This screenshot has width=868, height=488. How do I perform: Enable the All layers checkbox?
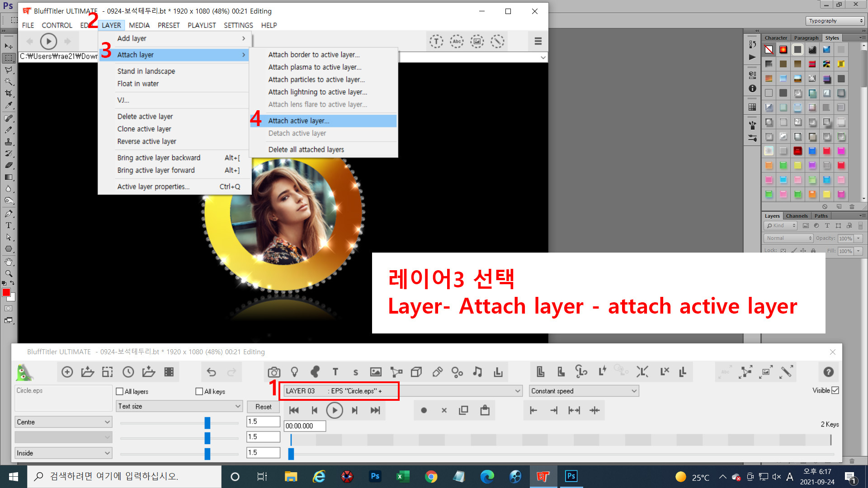click(120, 391)
